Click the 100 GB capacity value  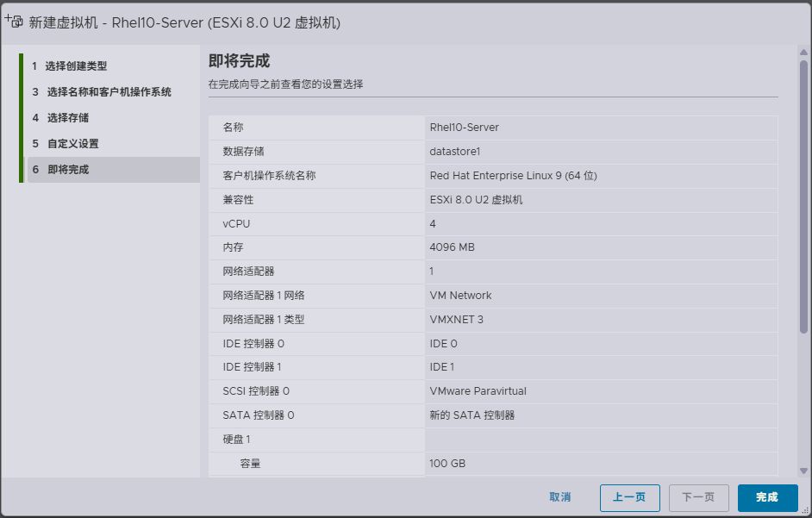pyautogui.click(x=447, y=464)
